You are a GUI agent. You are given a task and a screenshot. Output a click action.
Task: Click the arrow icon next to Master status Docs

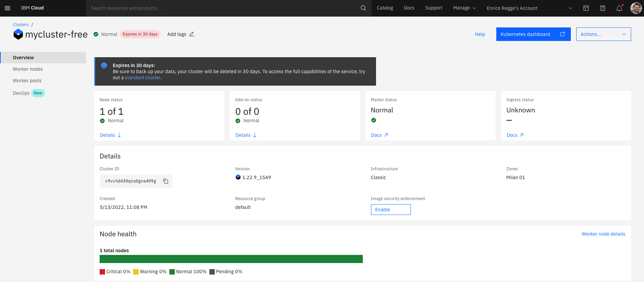tap(386, 135)
